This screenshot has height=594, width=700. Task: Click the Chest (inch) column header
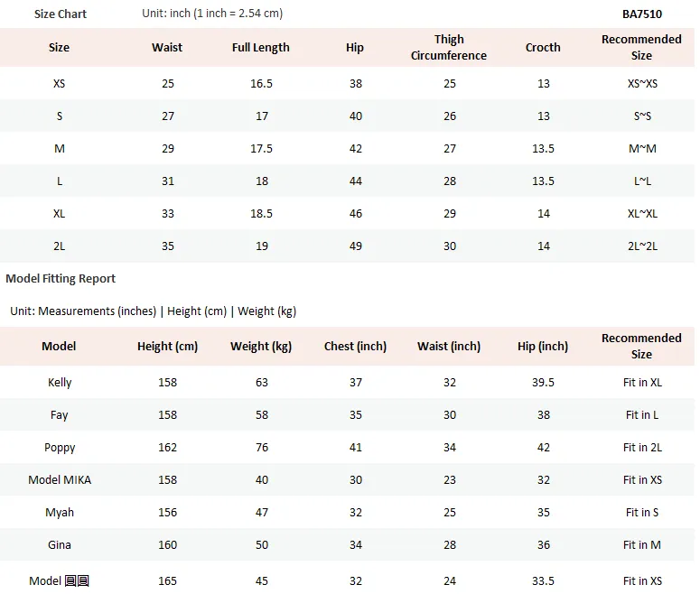[355, 347]
